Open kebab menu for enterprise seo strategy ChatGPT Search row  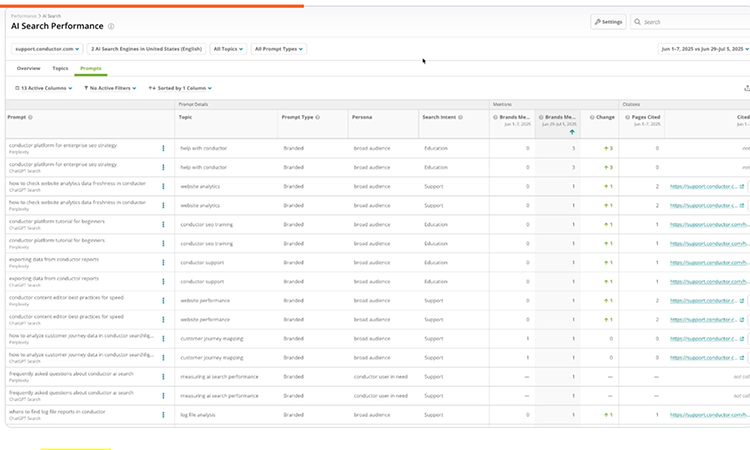[x=163, y=167]
